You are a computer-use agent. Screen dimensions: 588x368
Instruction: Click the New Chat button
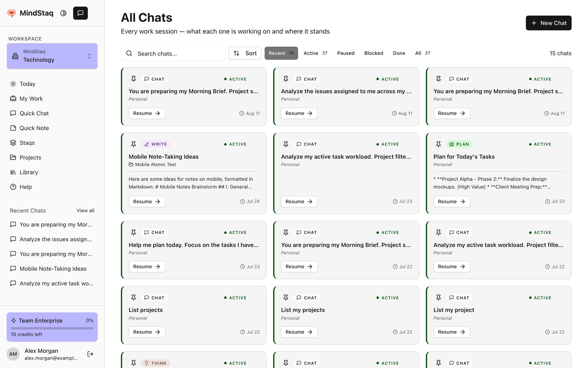tap(548, 23)
